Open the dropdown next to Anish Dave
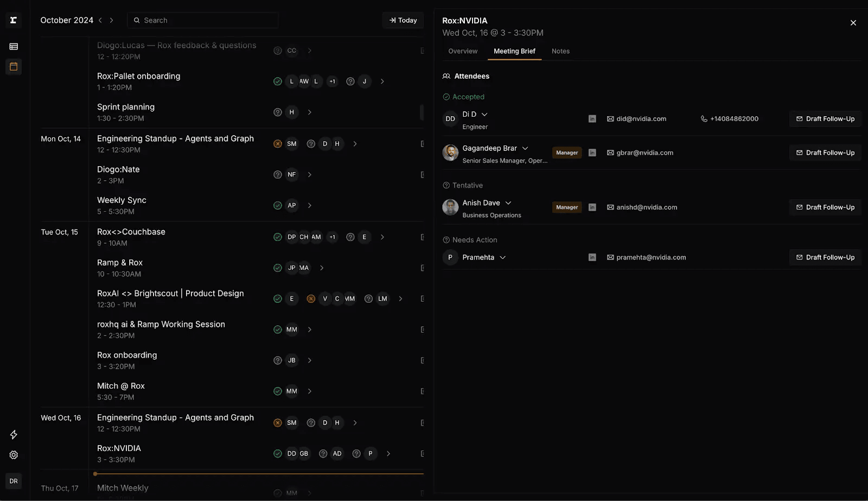The height and width of the screenshot is (501, 868). (508, 202)
